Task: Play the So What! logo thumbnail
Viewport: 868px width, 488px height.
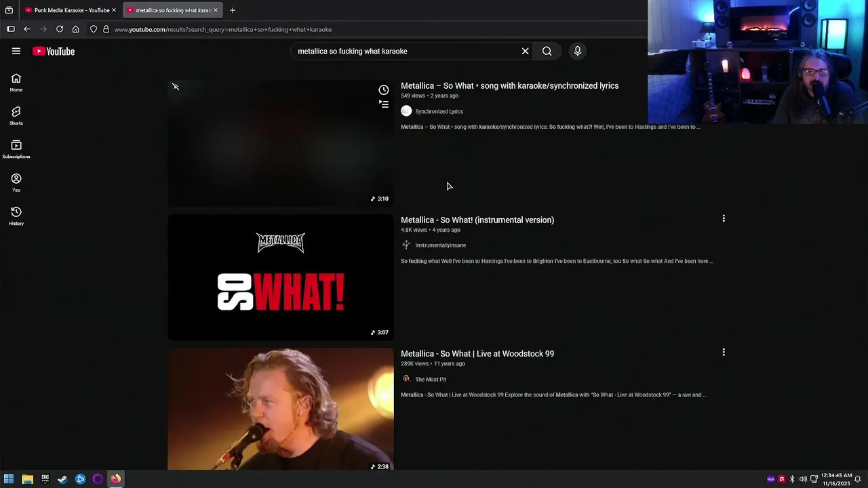Action: click(281, 277)
